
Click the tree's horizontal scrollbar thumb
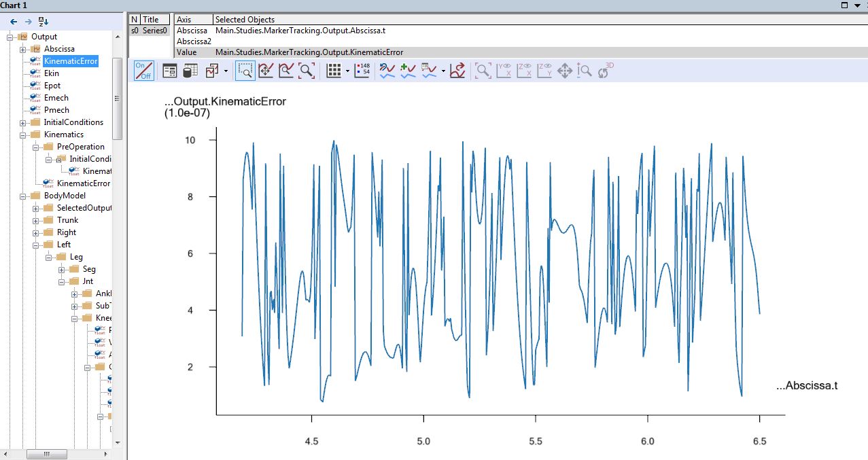pyautogui.click(x=46, y=454)
